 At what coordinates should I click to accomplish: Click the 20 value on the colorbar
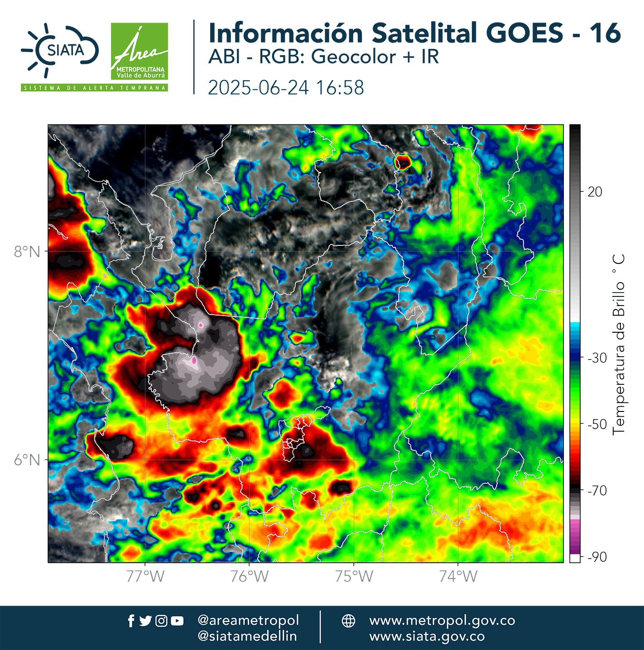click(595, 192)
